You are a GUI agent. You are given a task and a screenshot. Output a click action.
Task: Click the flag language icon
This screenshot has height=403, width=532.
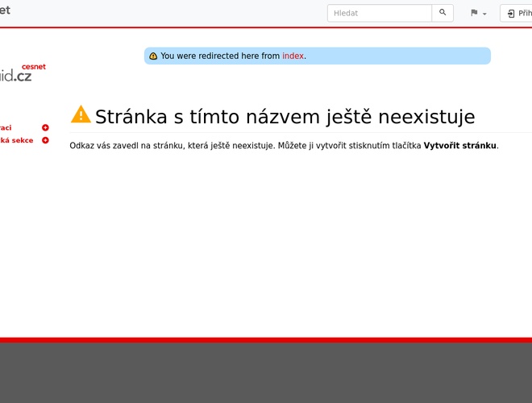(475, 14)
